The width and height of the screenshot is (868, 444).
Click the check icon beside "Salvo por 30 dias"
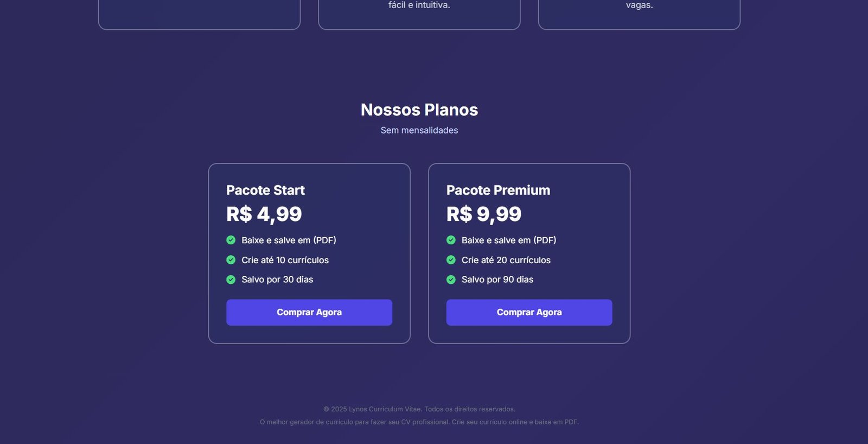point(231,280)
